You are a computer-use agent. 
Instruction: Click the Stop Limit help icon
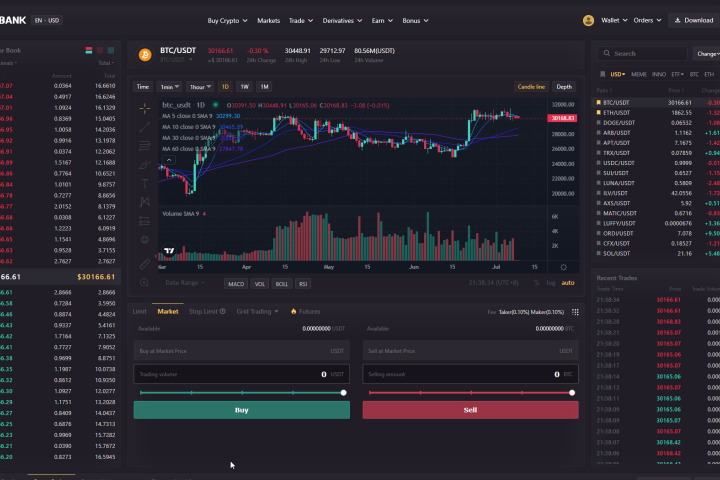point(223,311)
